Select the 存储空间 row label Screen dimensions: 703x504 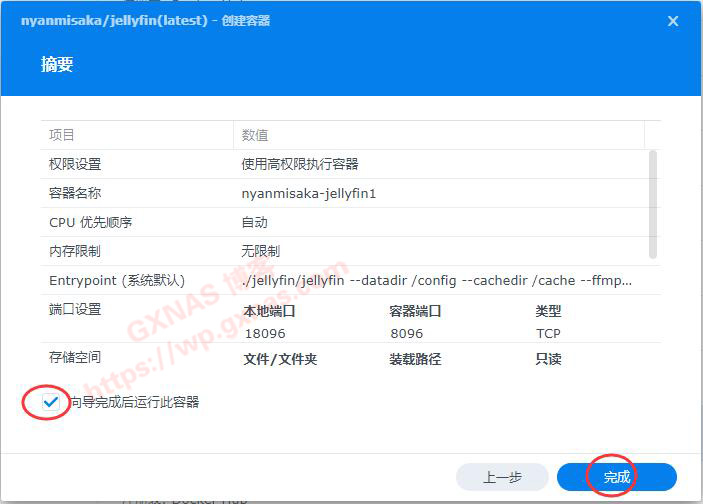click(x=75, y=357)
